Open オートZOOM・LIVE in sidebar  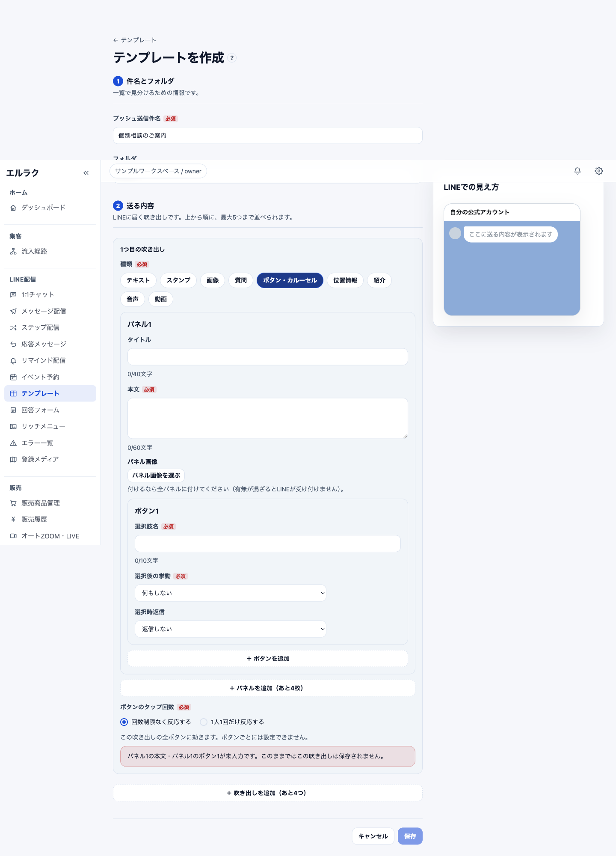50,536
